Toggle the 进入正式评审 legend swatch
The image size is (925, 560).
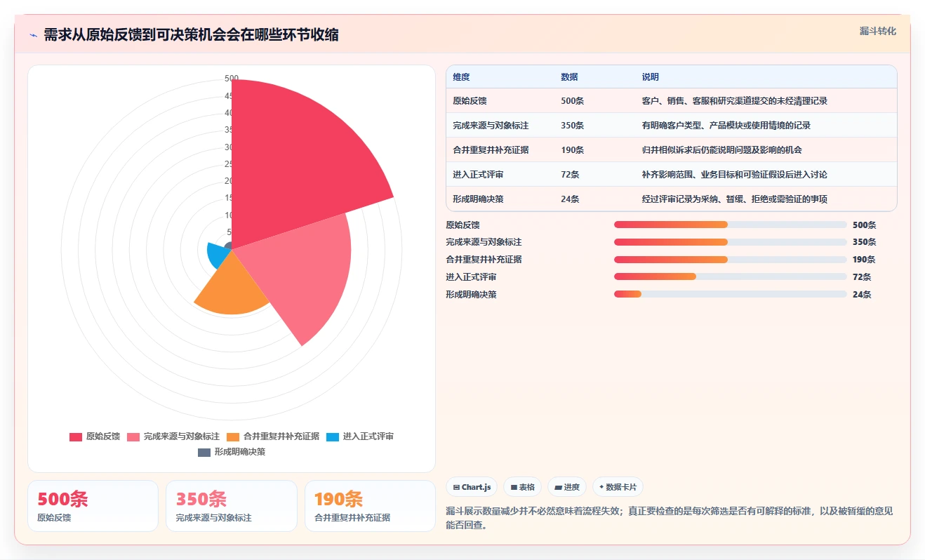(x=333, y=436)
